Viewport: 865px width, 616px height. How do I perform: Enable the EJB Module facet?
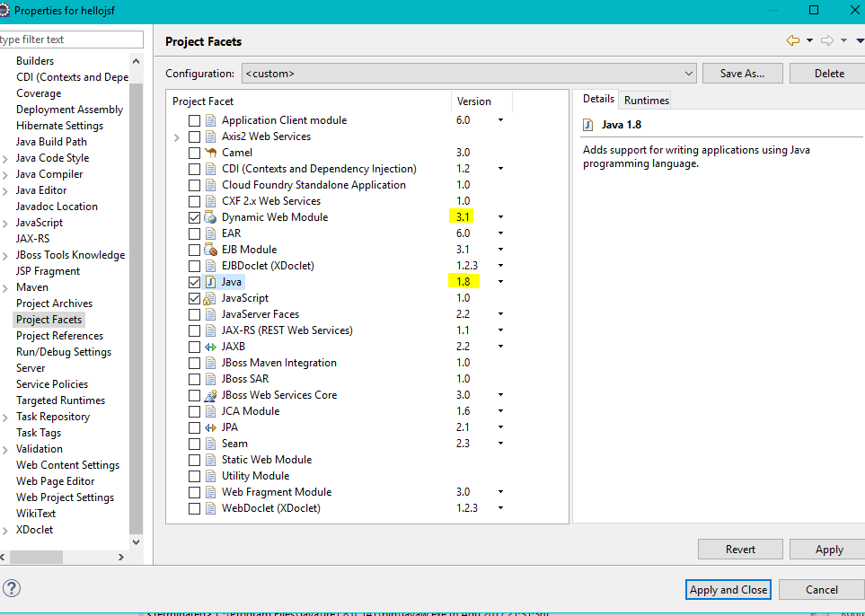(x=194, y=250)
